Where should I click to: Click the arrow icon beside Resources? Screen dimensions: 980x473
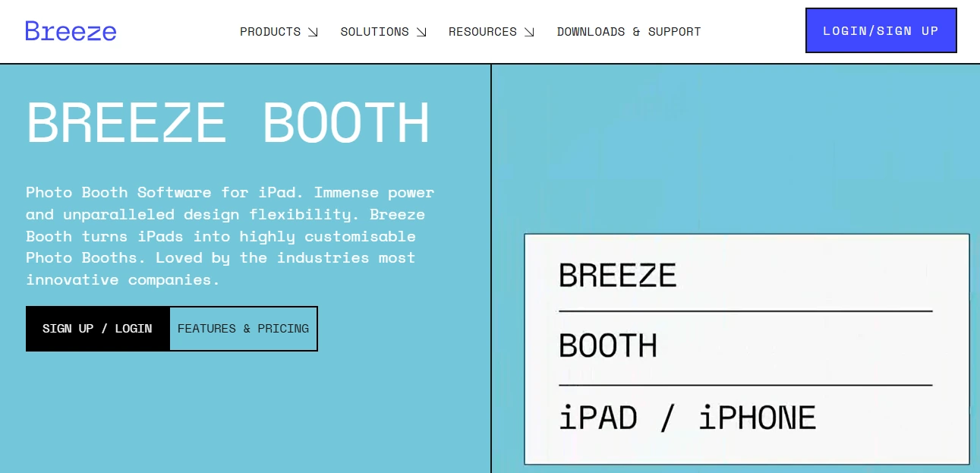click(529, 32)
